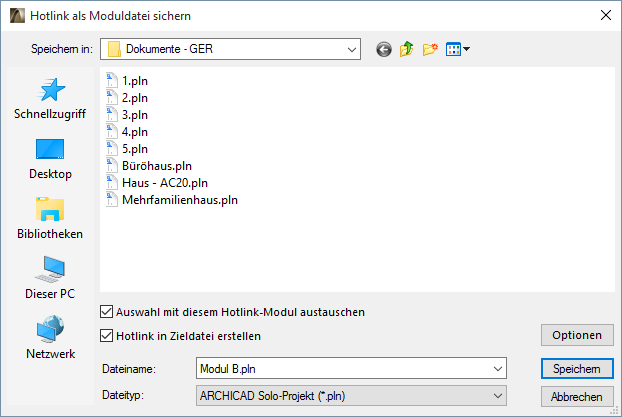Open Desktop in the sidebar
Viewport: 622px width, 417px height.
(x=50, y=159)
